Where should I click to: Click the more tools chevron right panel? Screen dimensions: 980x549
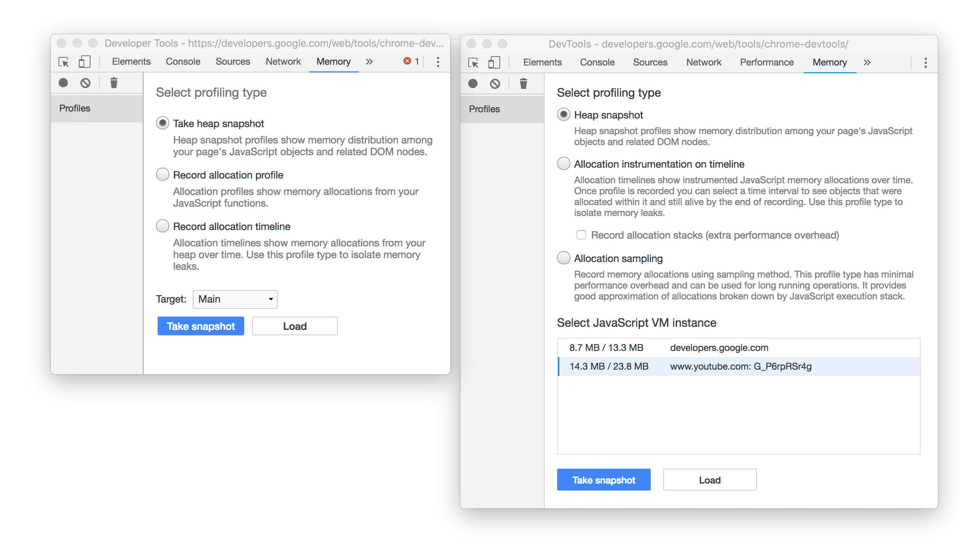pyautogui.click(x=868, y=61)
